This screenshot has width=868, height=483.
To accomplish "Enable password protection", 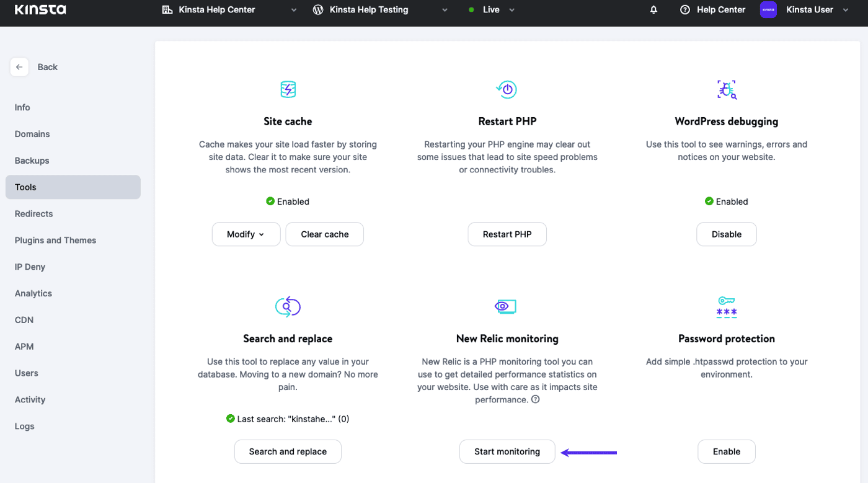I will [726, 451].
